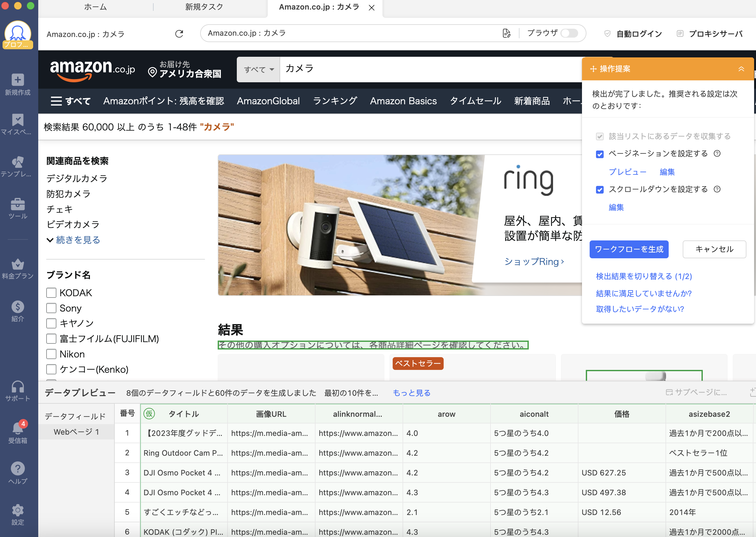
Task: Open Amazon hamburger すべて menu
Action: click(x=70, y=101)
